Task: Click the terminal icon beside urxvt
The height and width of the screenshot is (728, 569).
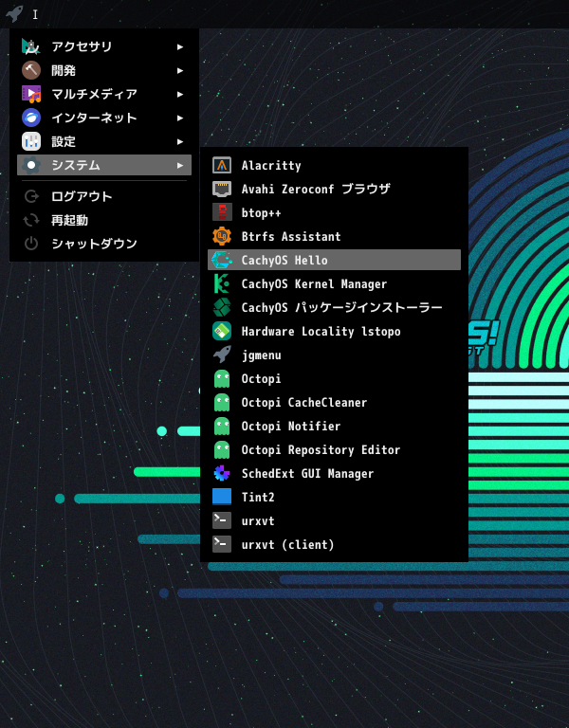Action: [x=222, y=520]
